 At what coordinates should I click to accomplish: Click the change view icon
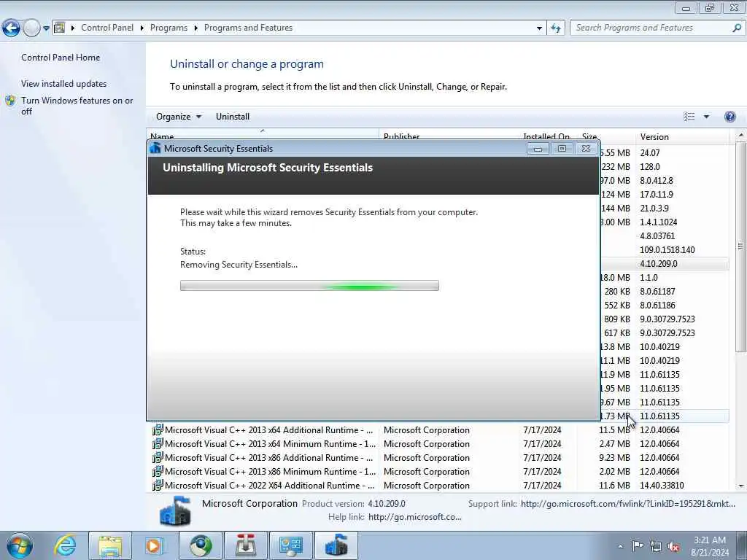tap(689, 117)
